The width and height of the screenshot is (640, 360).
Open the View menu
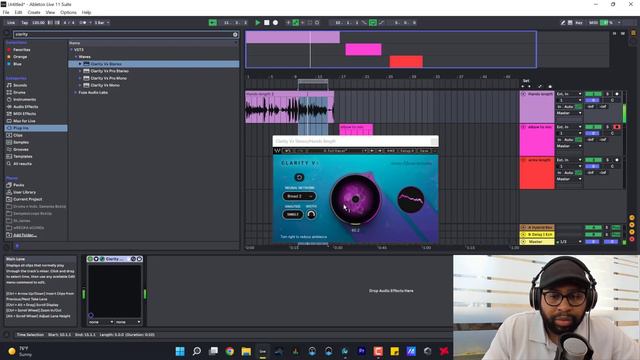[50, 12]
